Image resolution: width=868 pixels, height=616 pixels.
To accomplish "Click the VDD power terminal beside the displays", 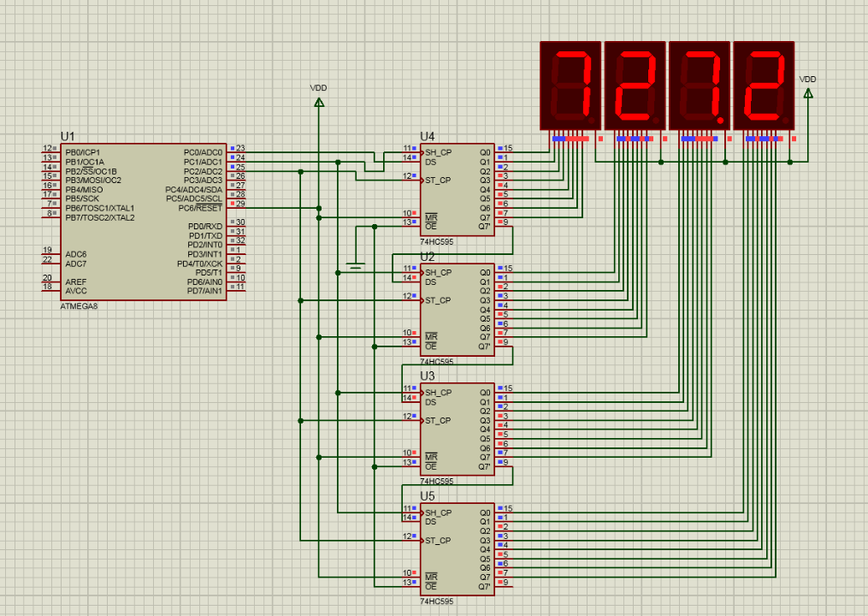I will (807, 93).
